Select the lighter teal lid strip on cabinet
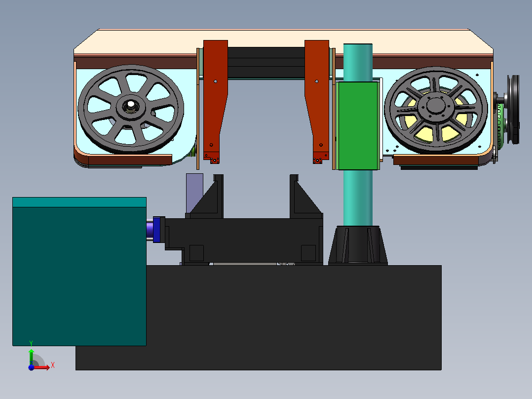 (79, 202)
